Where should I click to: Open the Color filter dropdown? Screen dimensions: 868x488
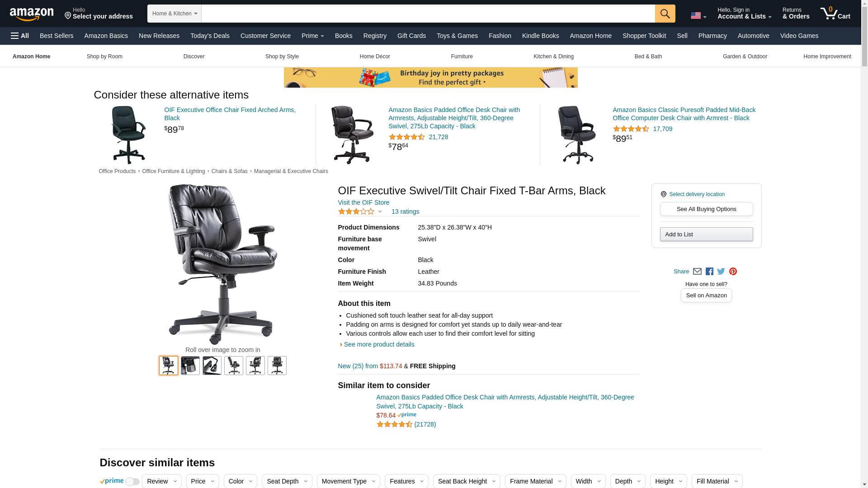click(241, 481)
